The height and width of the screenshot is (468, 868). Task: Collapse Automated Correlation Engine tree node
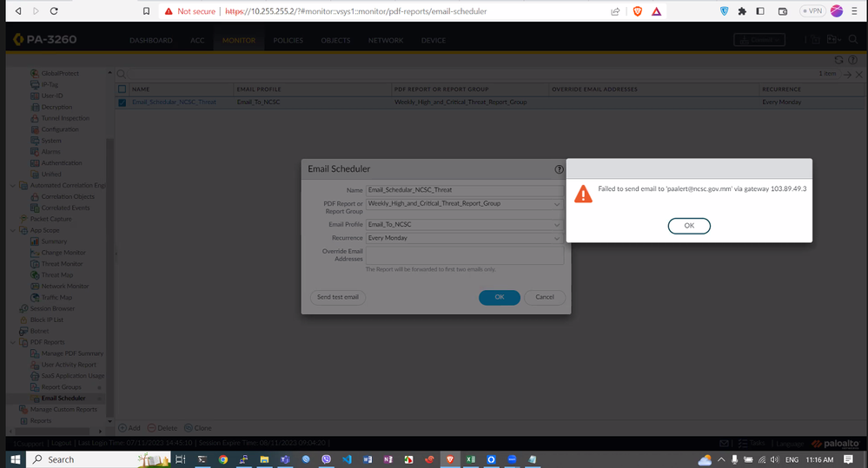tap(13, 185)
